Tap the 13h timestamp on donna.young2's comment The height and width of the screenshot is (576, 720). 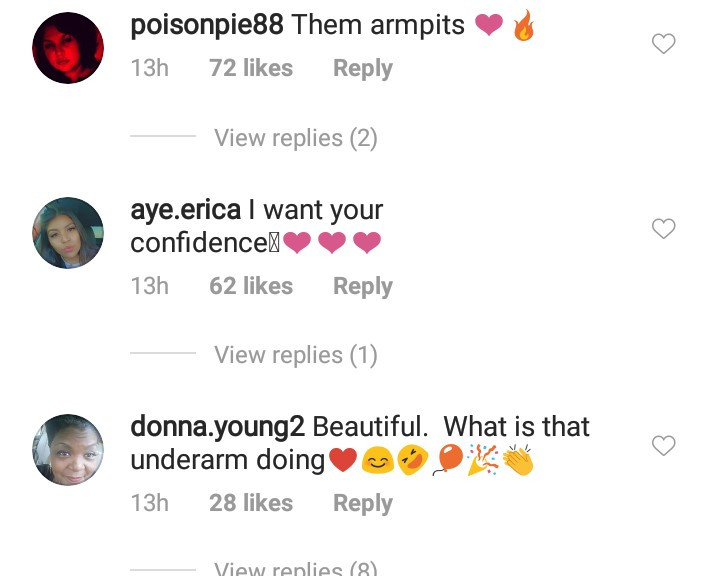[x=149, y=503]
